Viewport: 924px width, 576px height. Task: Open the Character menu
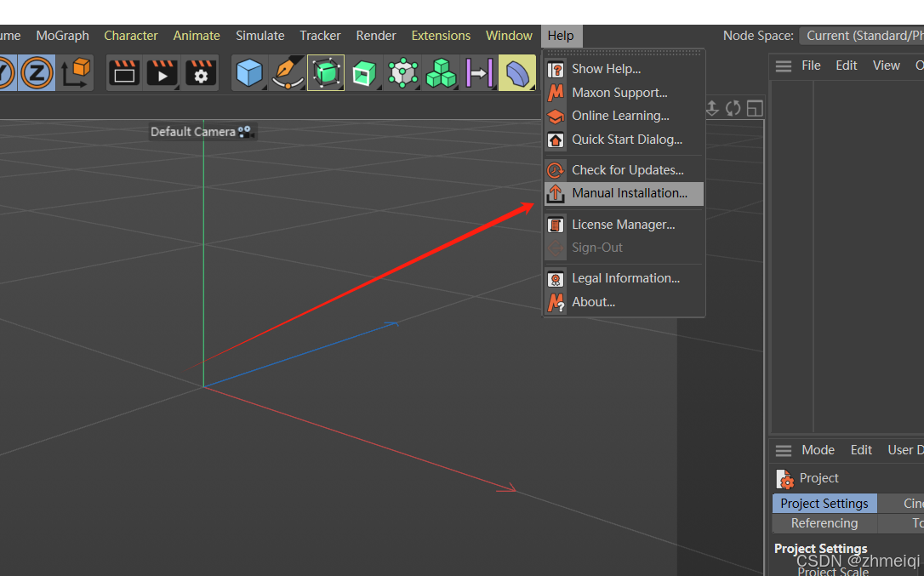(131, 36)
